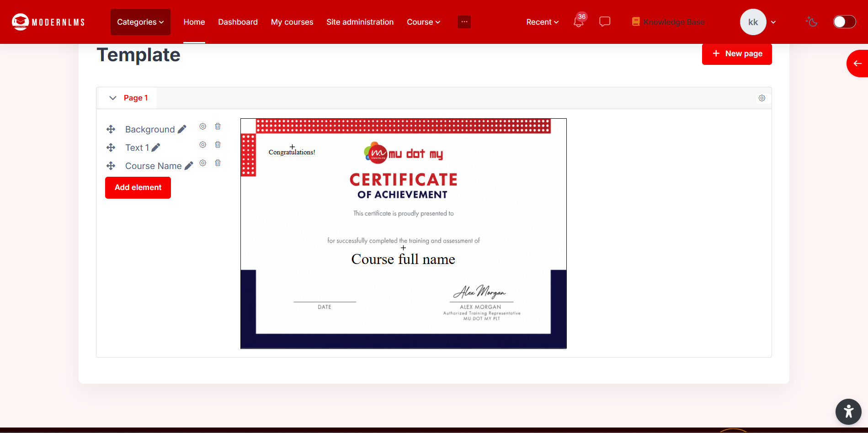Click the ModernLMS logo
This screenshot has width=868, height=433.
pos(48,22)
